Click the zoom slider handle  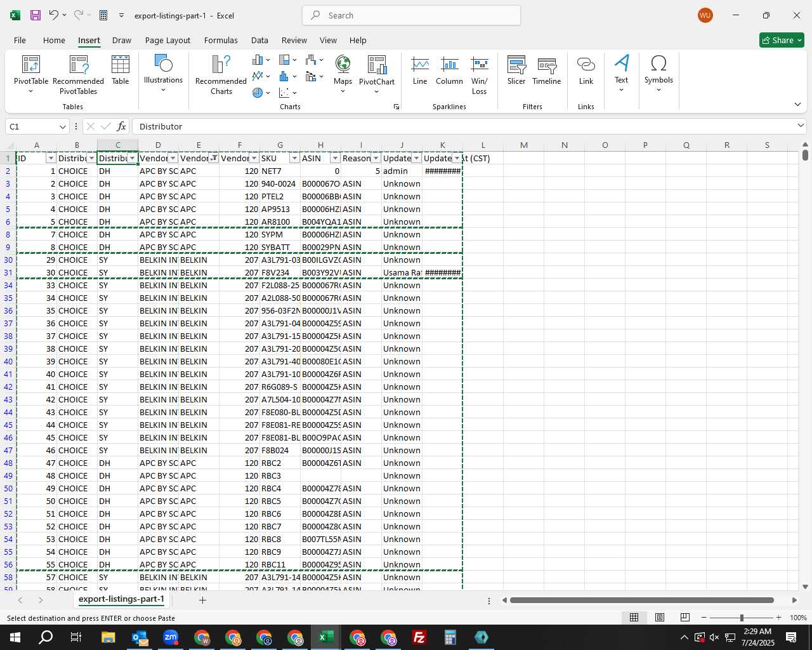tap(741, 618)
